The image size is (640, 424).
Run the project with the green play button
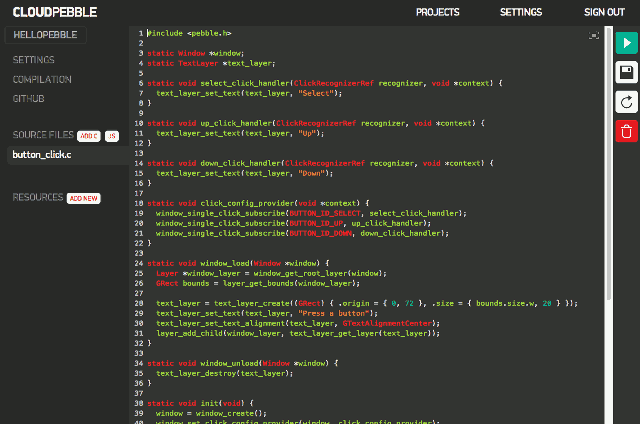click(x=626, y=44)
